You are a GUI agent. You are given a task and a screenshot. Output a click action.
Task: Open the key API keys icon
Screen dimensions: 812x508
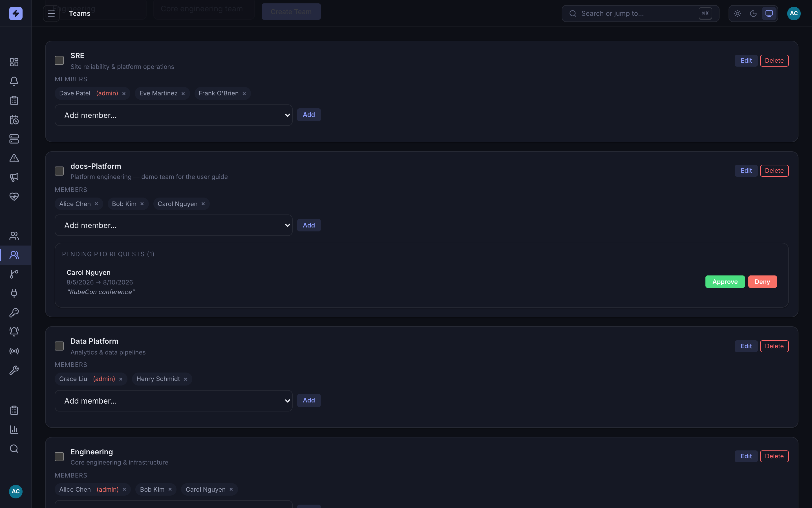point(14,313)
